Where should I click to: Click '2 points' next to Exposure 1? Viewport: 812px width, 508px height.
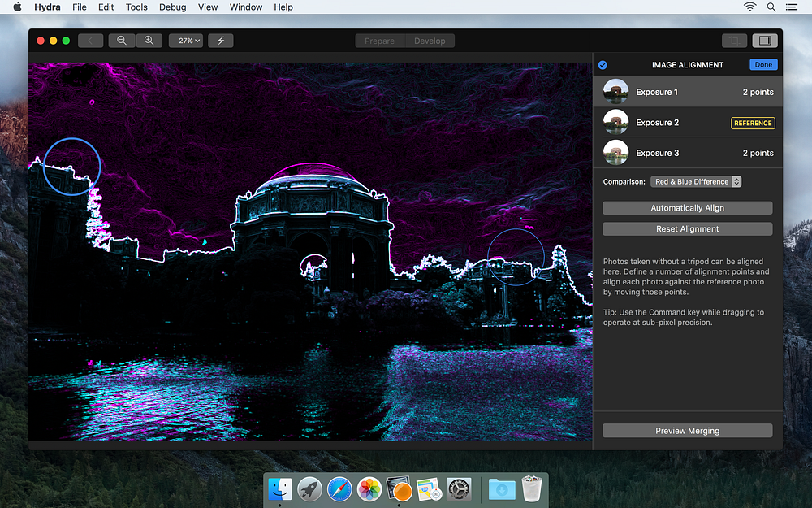point(758,92)
